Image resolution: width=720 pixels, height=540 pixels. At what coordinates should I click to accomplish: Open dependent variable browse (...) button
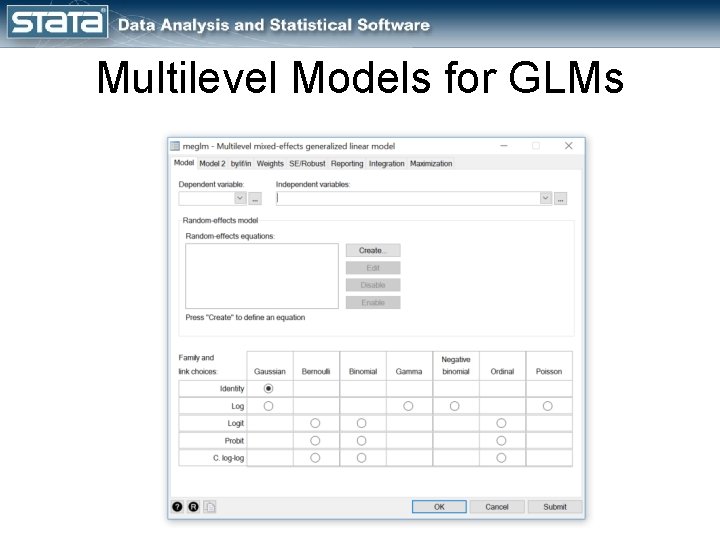[255, 199]
